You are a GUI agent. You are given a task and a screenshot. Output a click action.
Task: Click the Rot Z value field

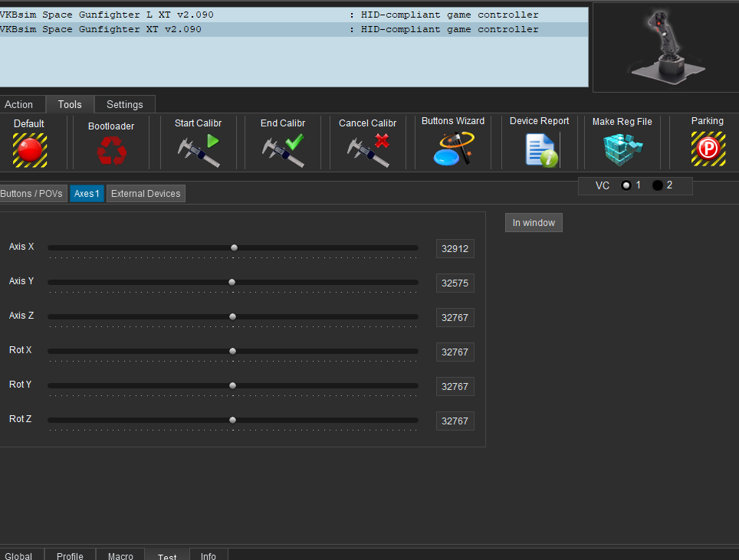[455, 421]
